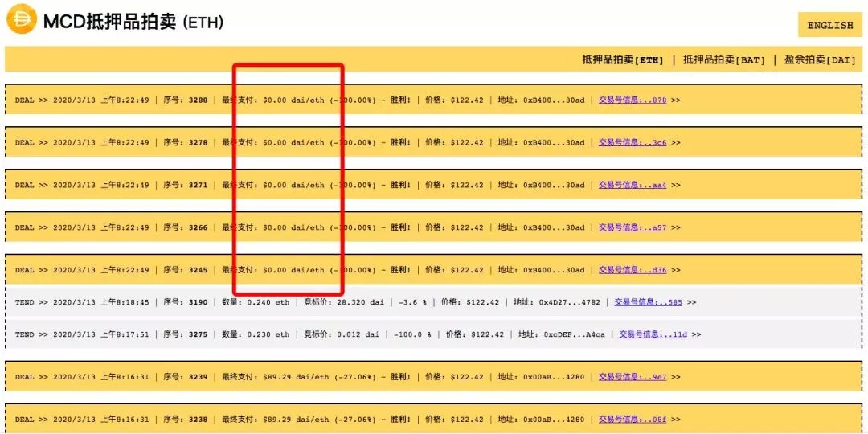Image resolution: width=868 pixels, height=434 pixels.
Task: Select serial number 3275 in TEND row
Action: tap(199, 334)
